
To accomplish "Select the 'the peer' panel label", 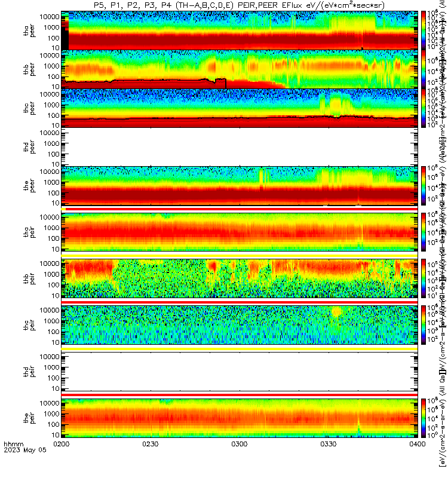I will 29,186.
